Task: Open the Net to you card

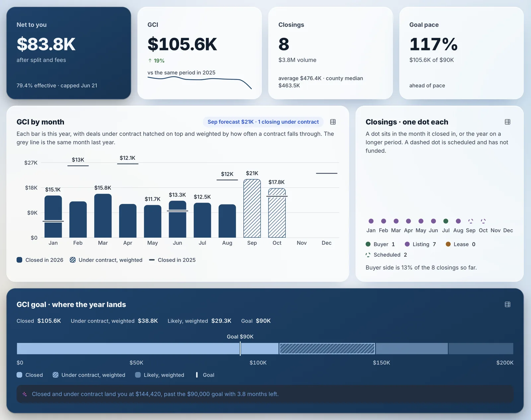Action: [x=69, y=53]
